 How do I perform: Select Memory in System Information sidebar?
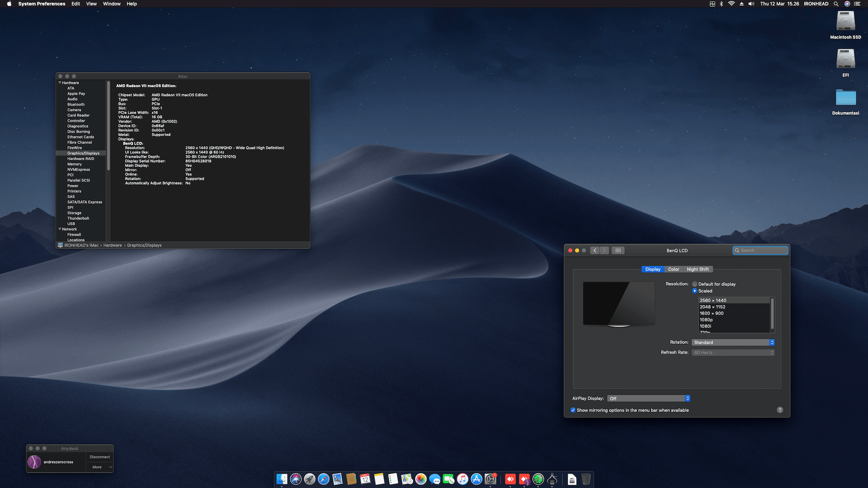tap(75, 164)
